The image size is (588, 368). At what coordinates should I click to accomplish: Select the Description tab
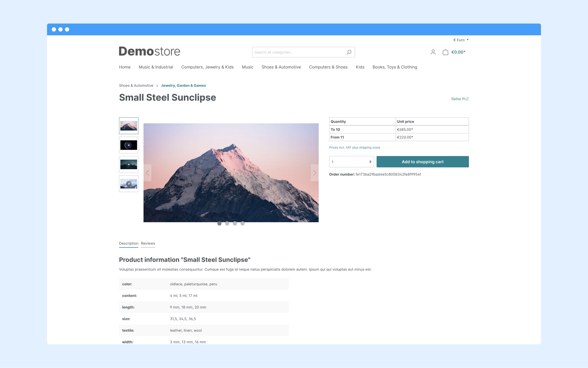point(128,243)
